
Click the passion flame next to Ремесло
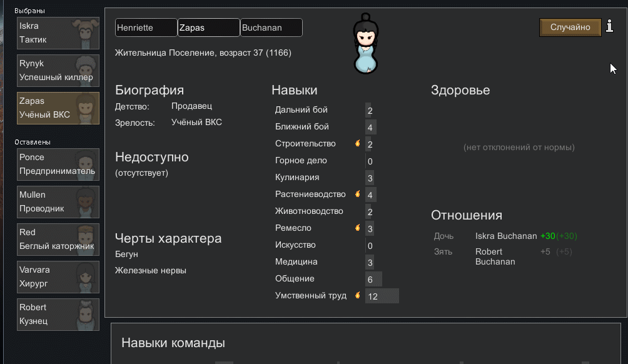(x=358, y=228)
